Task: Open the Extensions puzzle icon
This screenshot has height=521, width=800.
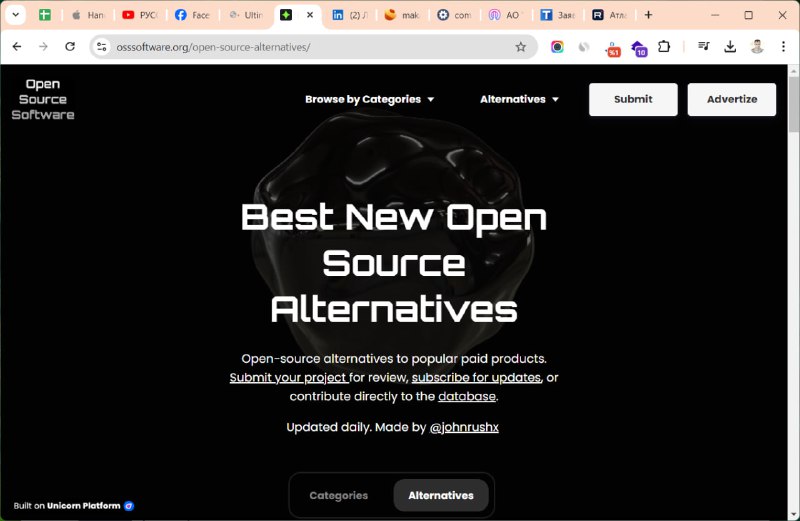Action: pyautogui.click(x=664, y=47)
